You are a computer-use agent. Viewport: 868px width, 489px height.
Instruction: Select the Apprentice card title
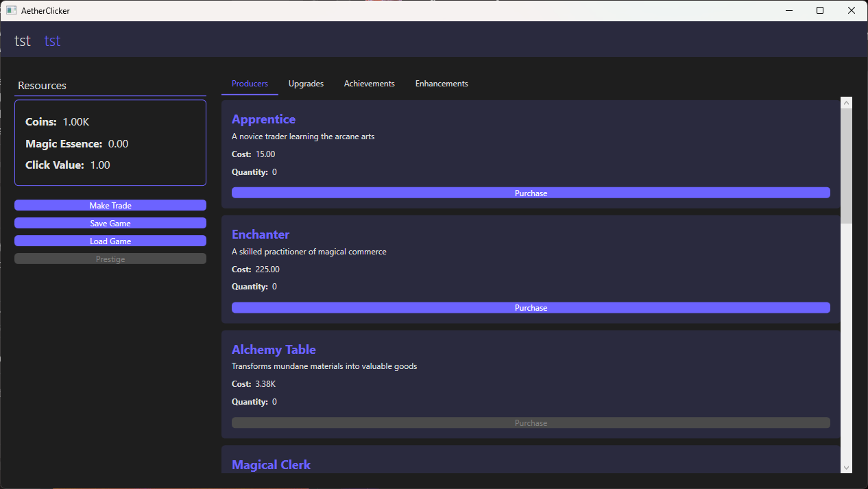coord(264,119)
